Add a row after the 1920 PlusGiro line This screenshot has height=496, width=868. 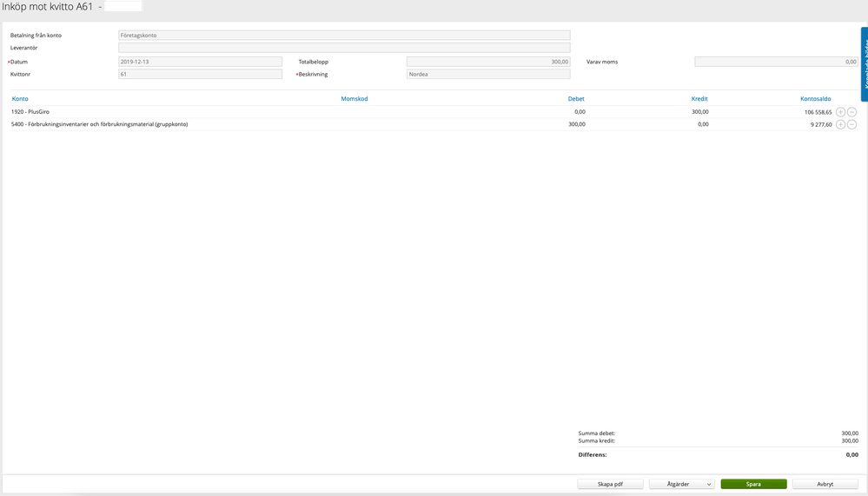pos(840,112)
